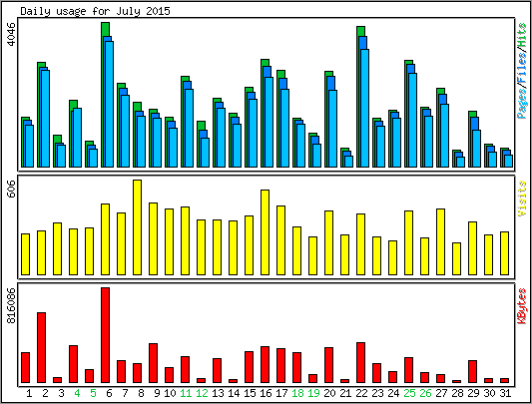Click green day label 25 on the x-axis
The width and height of the screenshot is (532, 404).
(409, 393)
